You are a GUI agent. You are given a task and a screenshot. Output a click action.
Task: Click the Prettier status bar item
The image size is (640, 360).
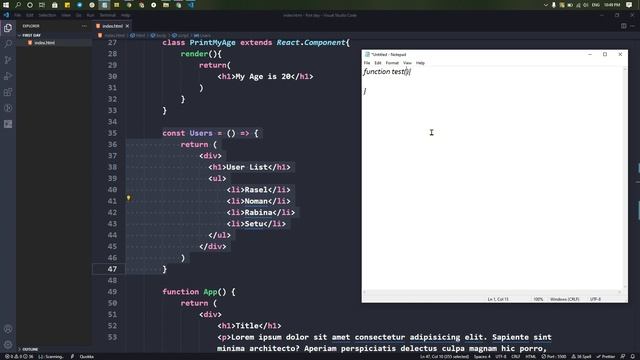point(606,357)
